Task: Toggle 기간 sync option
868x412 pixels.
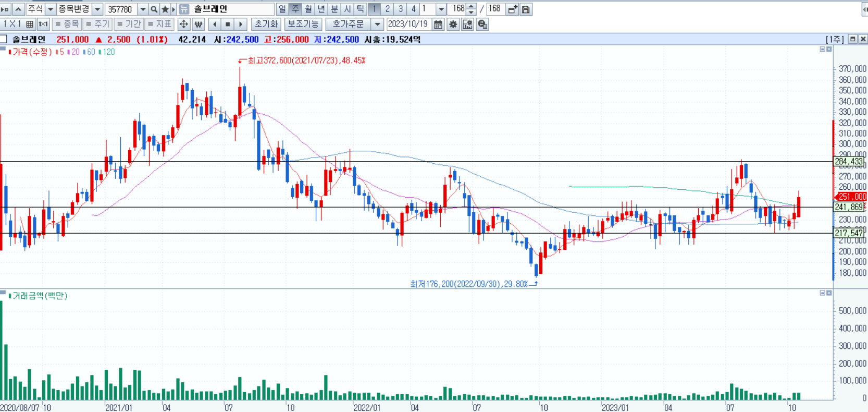Action: (x=129, y=24)
